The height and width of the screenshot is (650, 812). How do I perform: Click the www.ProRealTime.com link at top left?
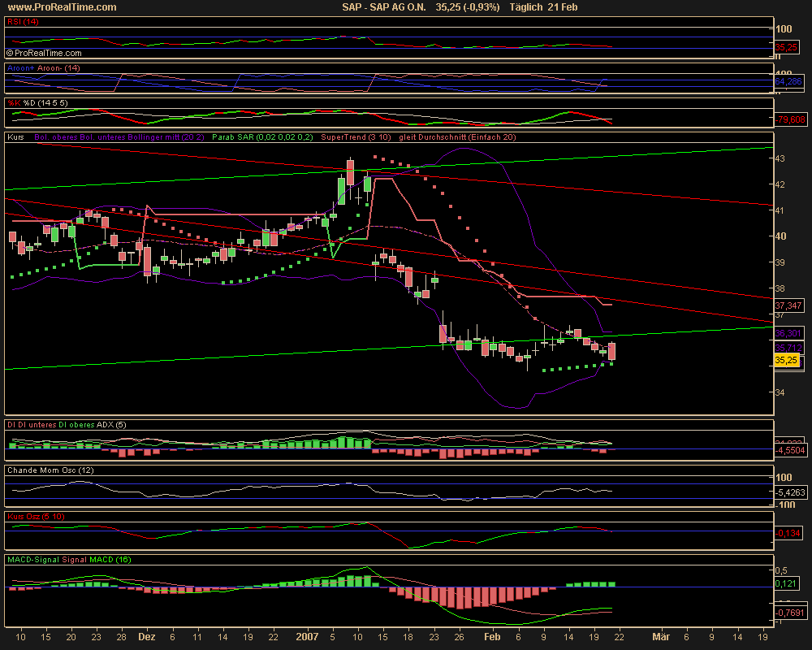(60, 7)
